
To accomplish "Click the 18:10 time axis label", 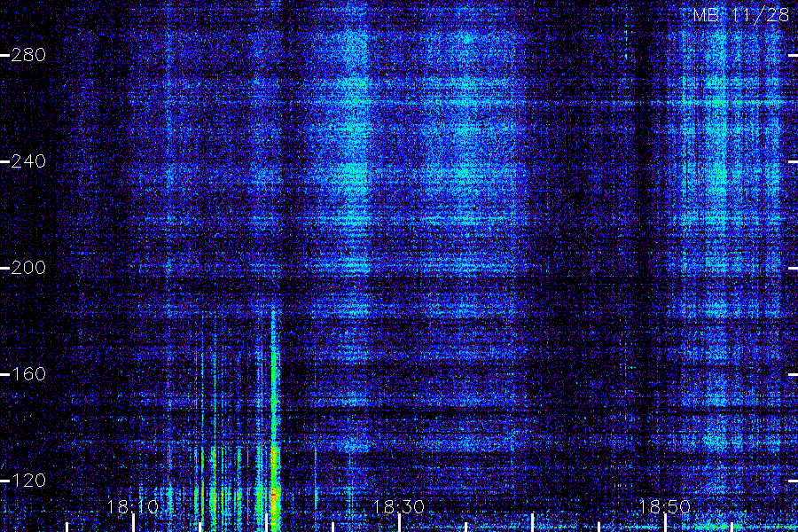I will [x=133, y=506].
